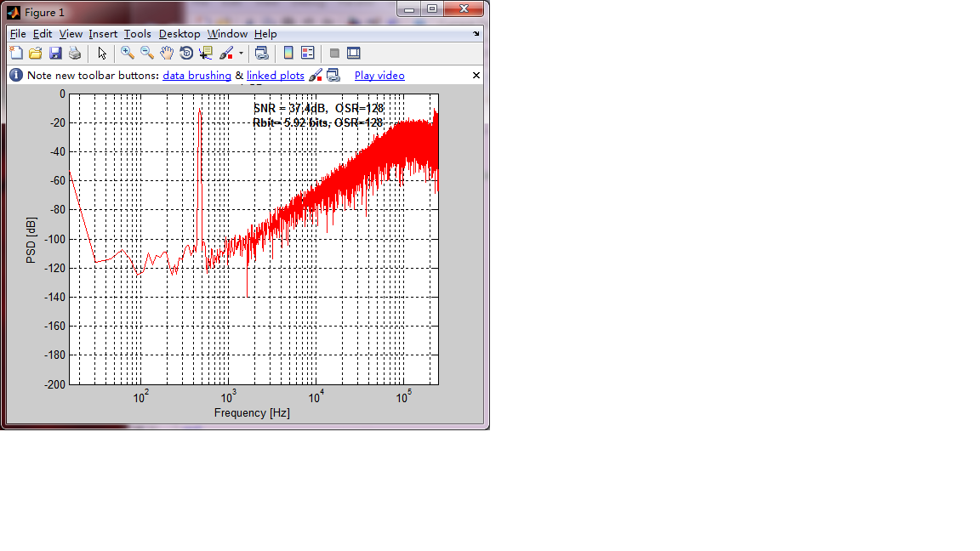The height and width of the screenshot is (551, 980).
Task: Select the Rotate 3D tool
Action: (x=186, y=53)
